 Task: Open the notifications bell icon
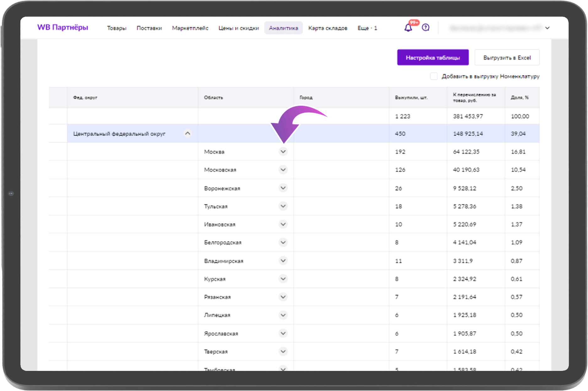click(x=409, y=28)
